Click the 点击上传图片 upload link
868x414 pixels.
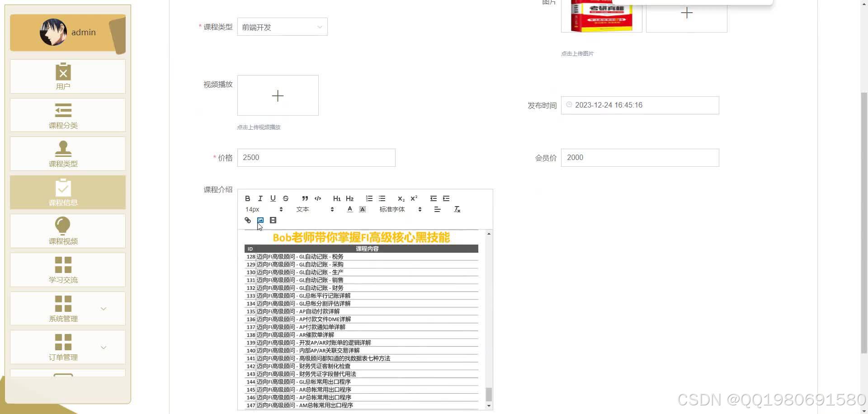point(577,53)
